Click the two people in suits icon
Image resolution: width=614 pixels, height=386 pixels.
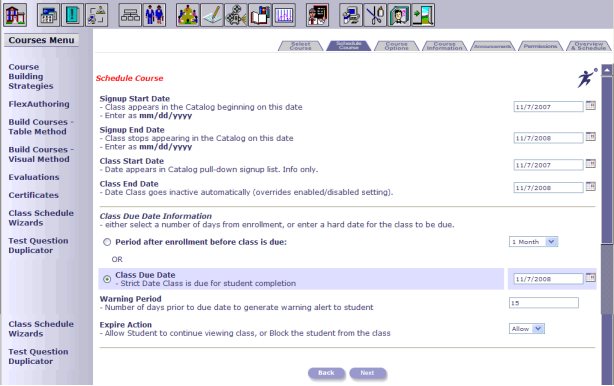[x=154, y=15]
